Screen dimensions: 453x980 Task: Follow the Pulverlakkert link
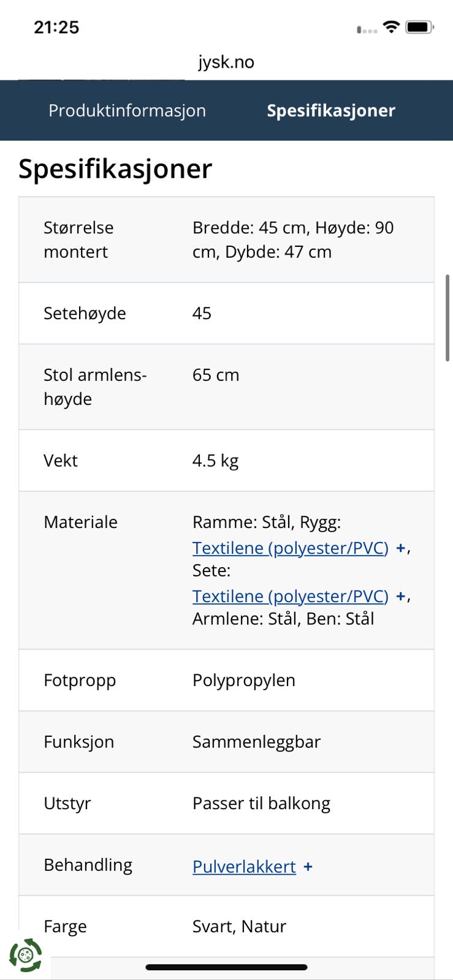[x=244, y=867]
